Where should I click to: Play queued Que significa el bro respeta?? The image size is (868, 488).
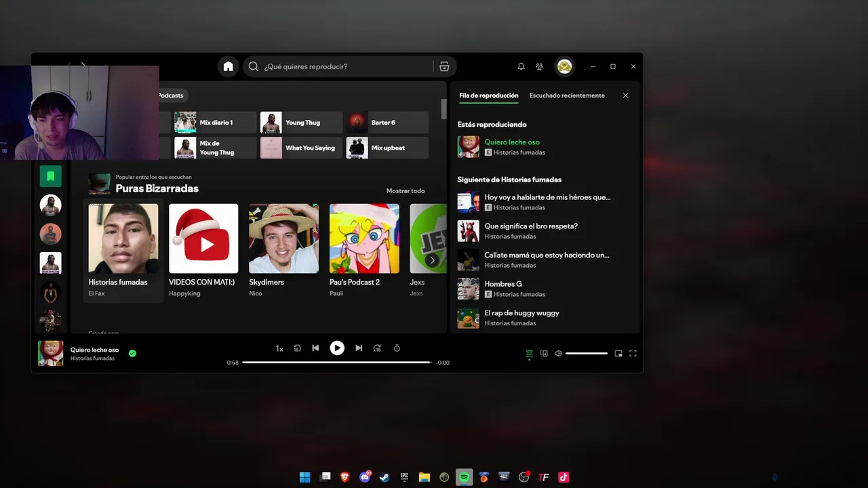(x=545, y=231)
